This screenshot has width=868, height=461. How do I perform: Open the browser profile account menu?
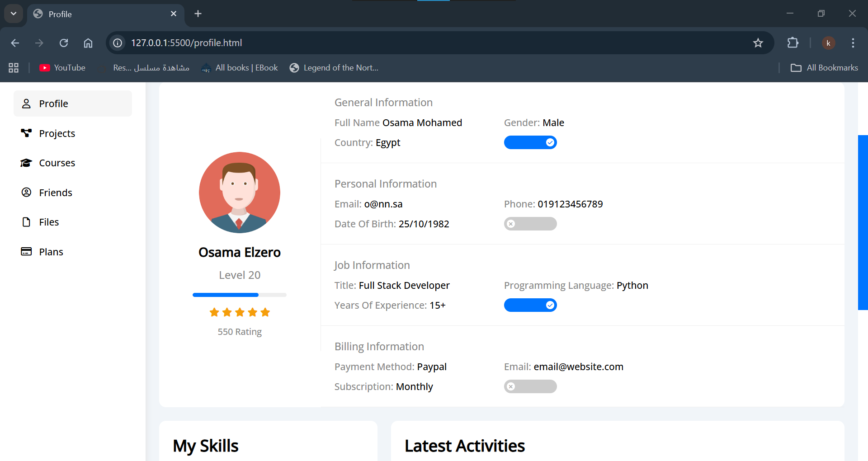tap(829, 43)
